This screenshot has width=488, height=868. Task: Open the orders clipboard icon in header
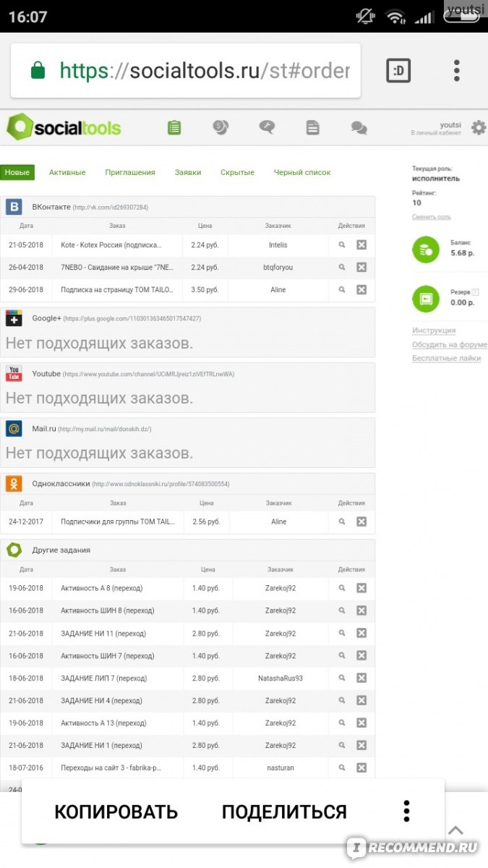[x=174, y=127]
